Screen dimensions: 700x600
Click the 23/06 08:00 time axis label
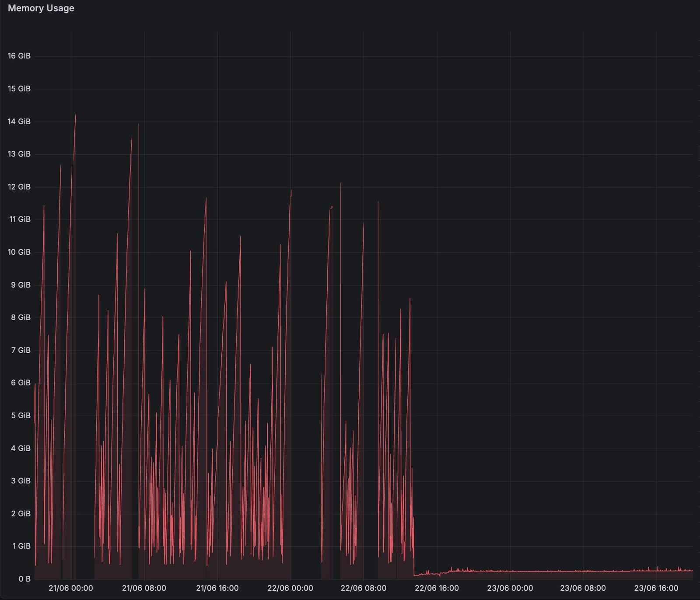pos(583,588)
